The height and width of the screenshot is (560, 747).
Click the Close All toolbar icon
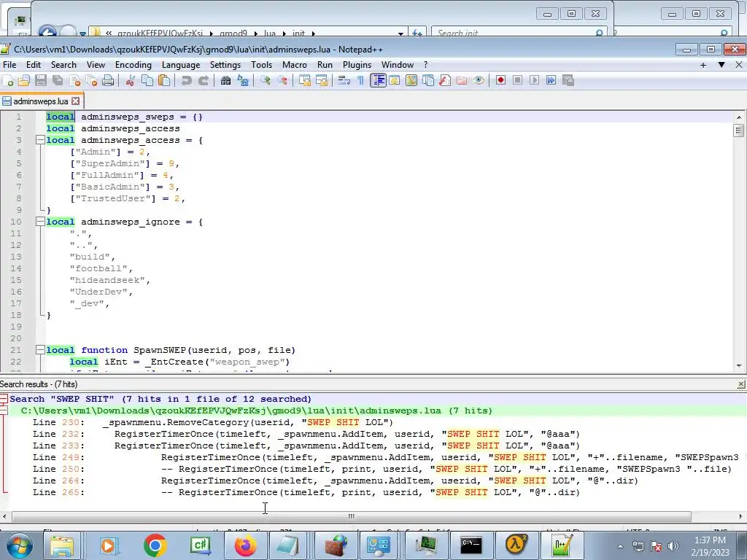pyautogui.click(x=91, y=80)
